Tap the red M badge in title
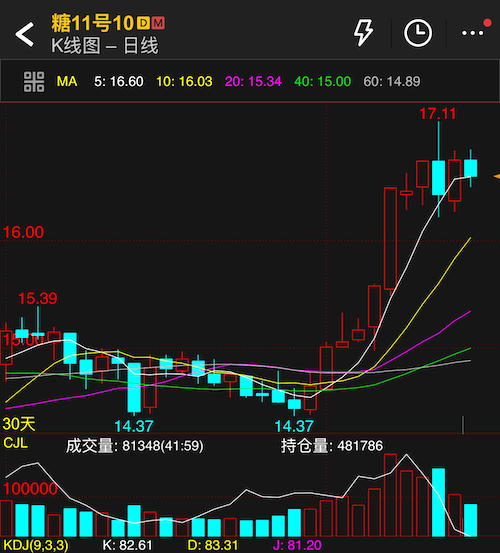 coord(158,23)
